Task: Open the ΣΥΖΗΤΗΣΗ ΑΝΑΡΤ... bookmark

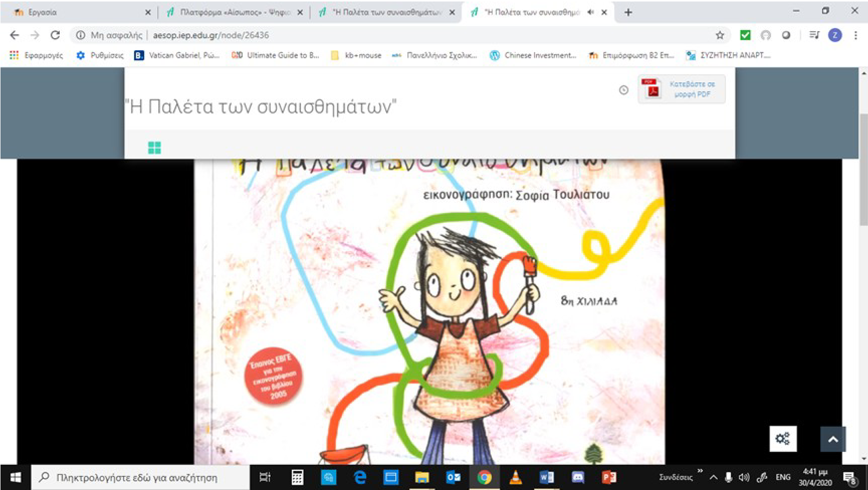Action: [x=728, y=55]
